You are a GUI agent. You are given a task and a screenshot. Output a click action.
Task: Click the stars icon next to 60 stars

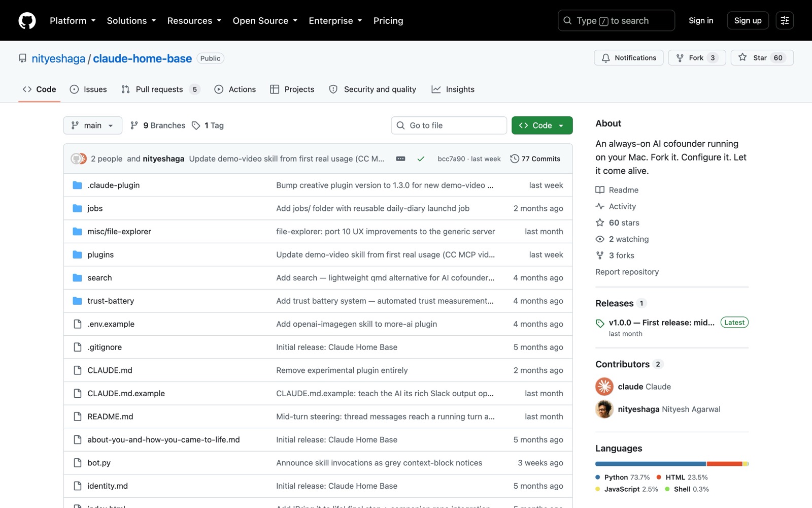tap(600, 223)
